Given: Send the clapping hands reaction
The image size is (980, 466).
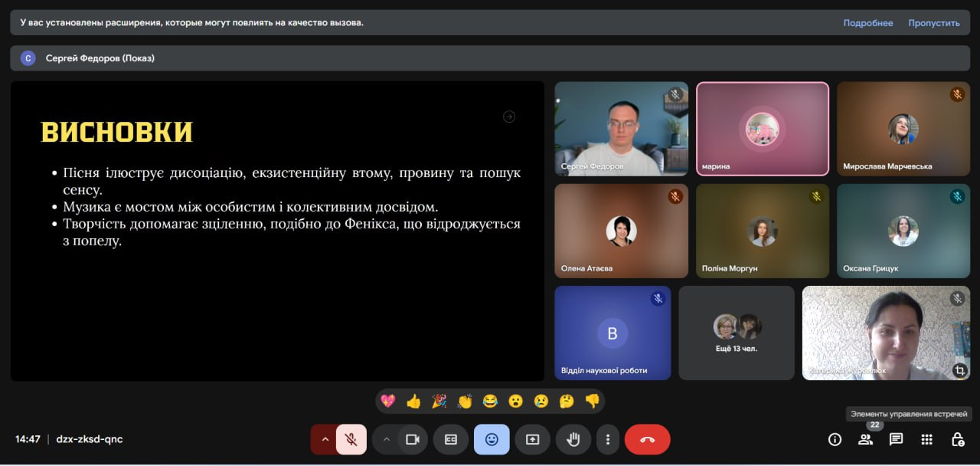Looking at the screenshot, I should pyautogui.click(x=465, y=401).
